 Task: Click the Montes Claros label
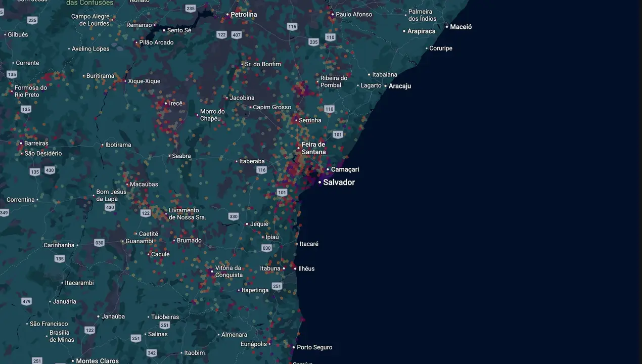tap(97, 361)
